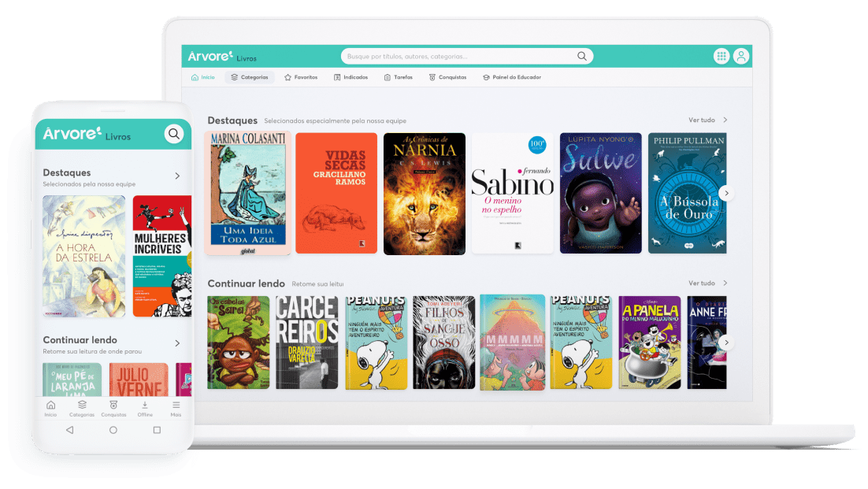Tap the 'Mulheres Incríveis' cover on the phone
Screen dimensions: 868x489
162,256
